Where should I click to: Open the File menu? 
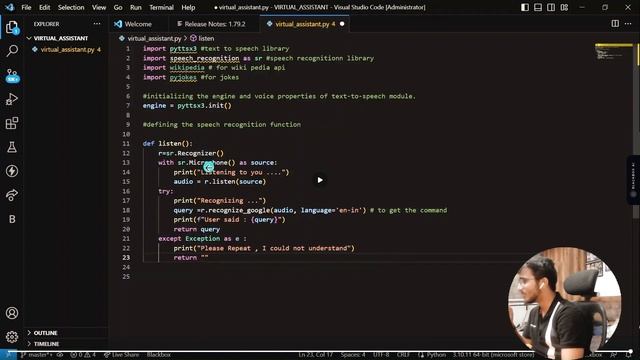tap(26, 7)
